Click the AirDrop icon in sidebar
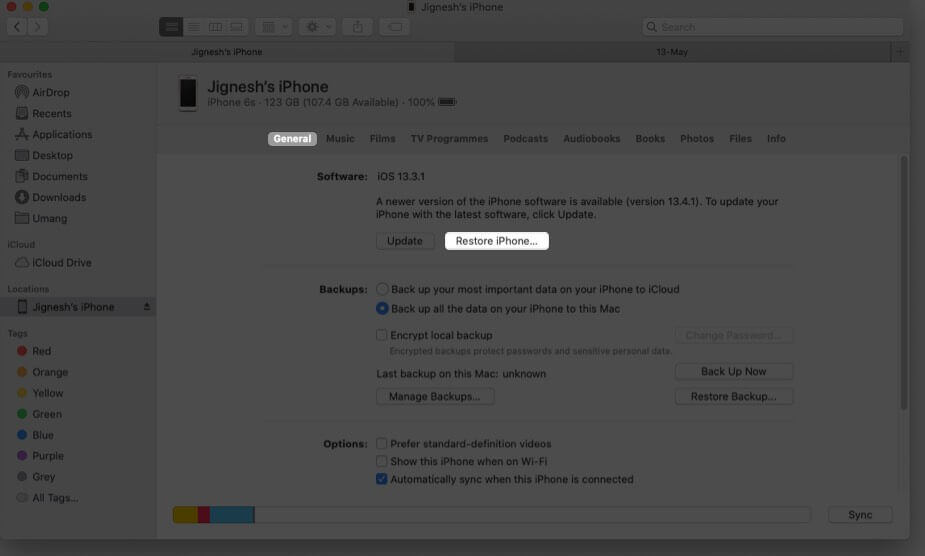Screen dimensions: 925x556 point(23,92)
